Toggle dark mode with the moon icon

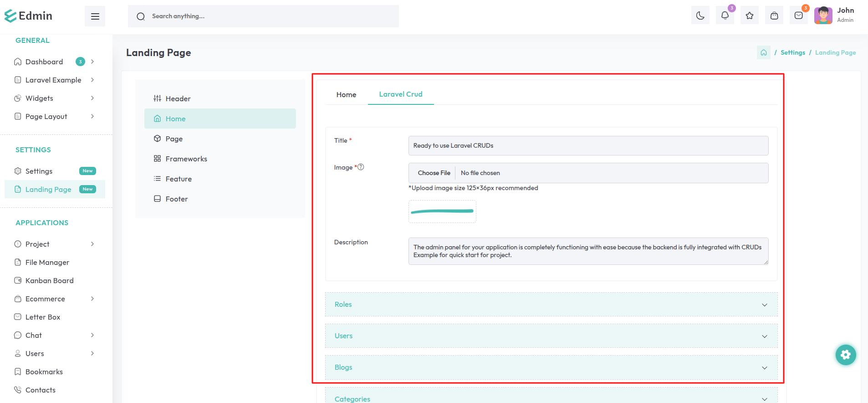point(700,16)
